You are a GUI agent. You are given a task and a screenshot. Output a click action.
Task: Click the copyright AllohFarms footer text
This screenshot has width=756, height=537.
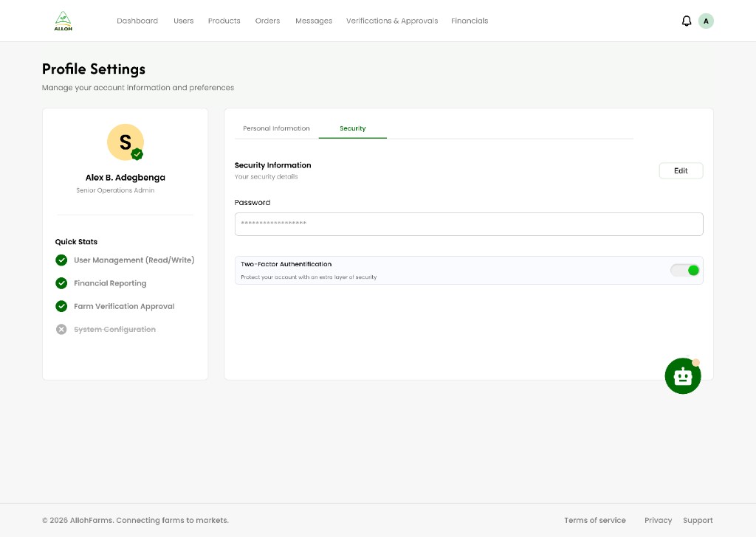(x=136, y=520)
